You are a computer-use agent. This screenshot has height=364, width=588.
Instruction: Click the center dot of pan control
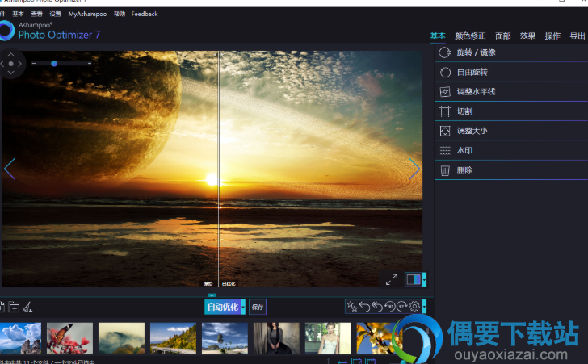pos(10,64)
